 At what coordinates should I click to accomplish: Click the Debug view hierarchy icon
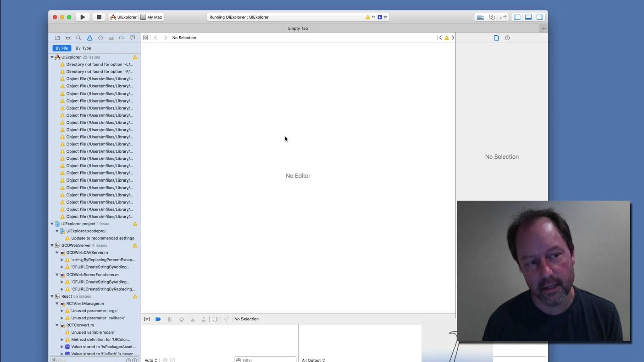coord(215,319)
